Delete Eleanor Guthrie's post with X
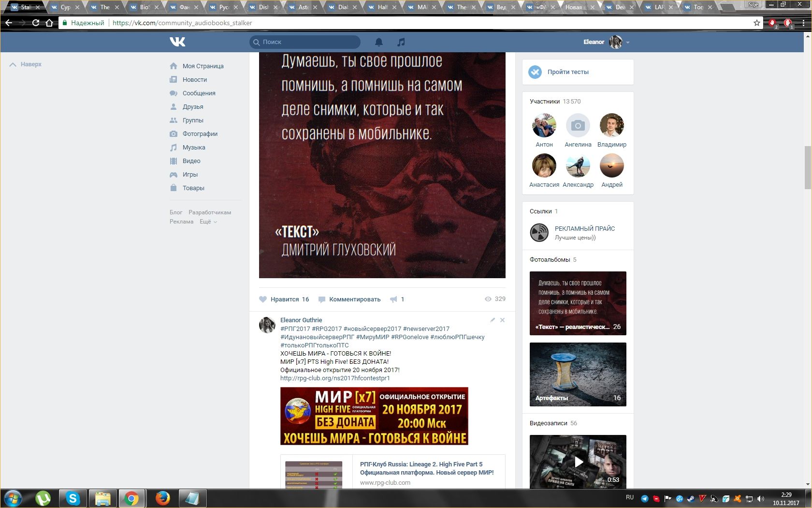Viewport: 812px width, 508px height. (x=502, y=320)
